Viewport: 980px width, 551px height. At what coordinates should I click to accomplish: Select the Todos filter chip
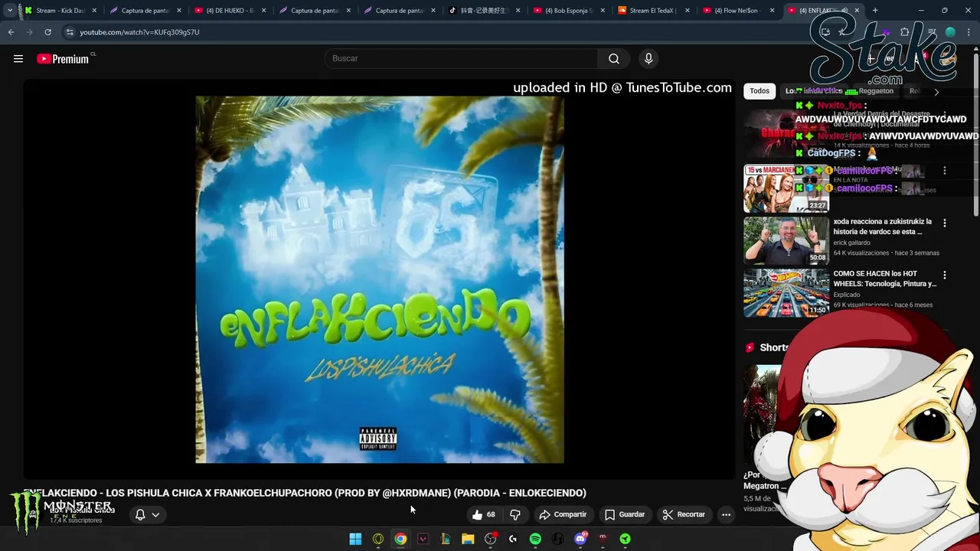coord(759,91)
